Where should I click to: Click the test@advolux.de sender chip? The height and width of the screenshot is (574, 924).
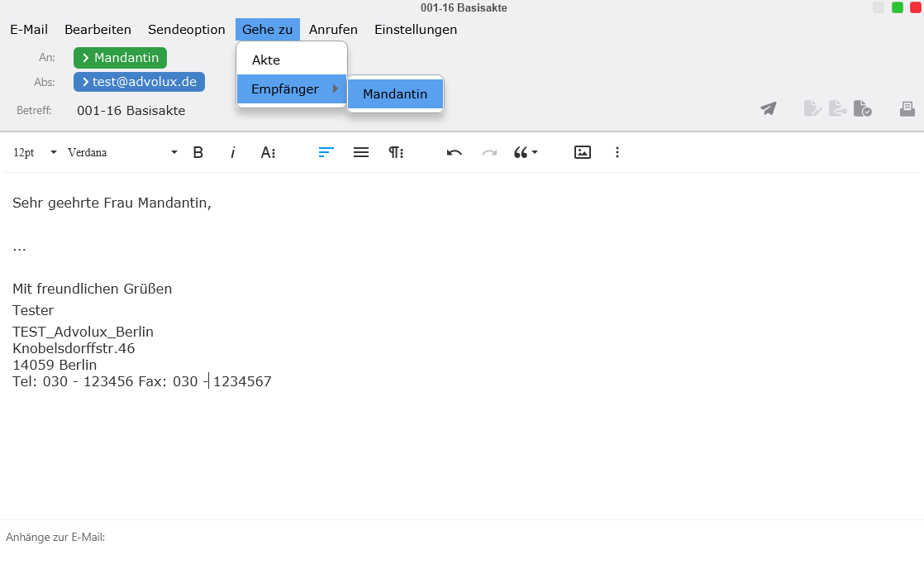(x=139, y=82)
